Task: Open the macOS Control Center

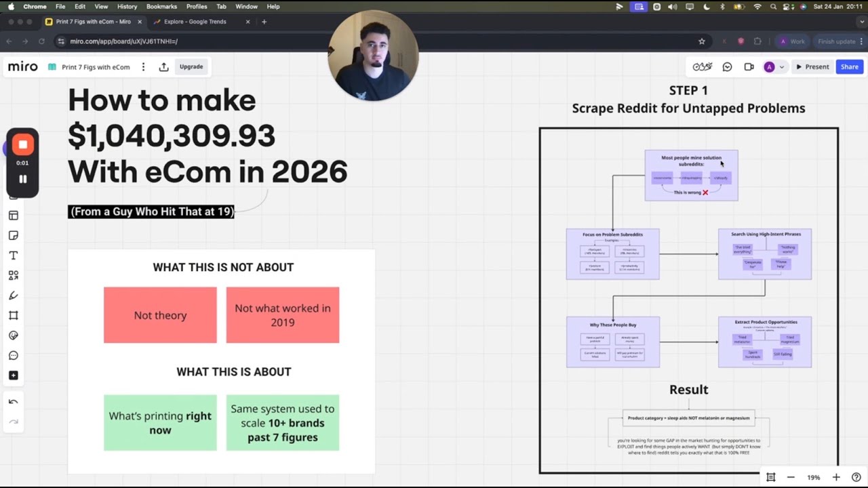Action: click(788, 6)
